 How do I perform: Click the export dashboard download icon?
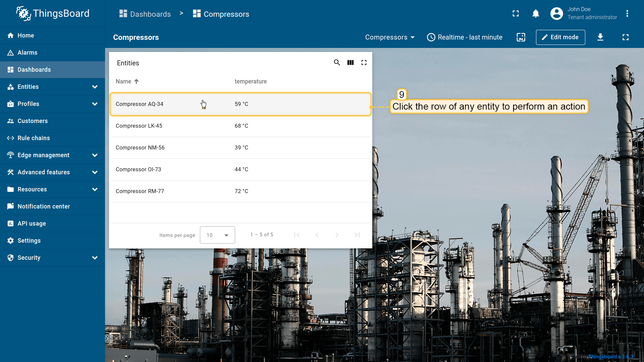click(600, 37)
